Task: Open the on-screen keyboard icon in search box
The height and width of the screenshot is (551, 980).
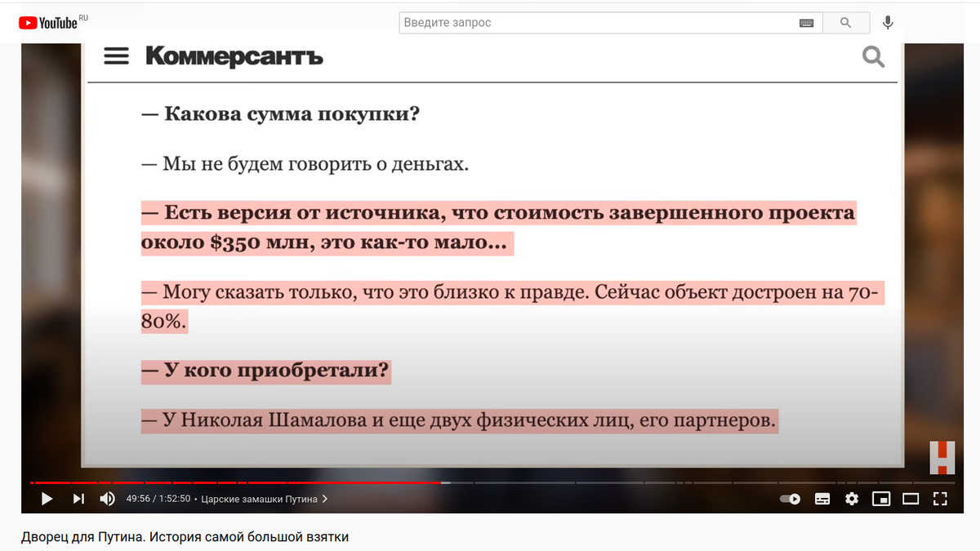Action: coord(806,23)
